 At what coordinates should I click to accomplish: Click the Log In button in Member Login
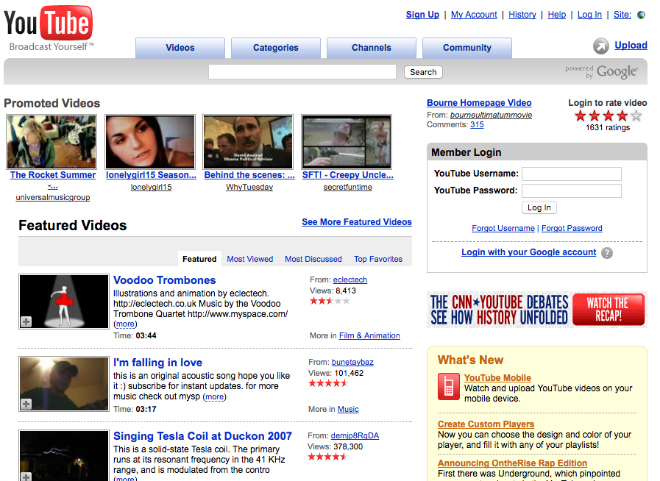pos(539,208)
